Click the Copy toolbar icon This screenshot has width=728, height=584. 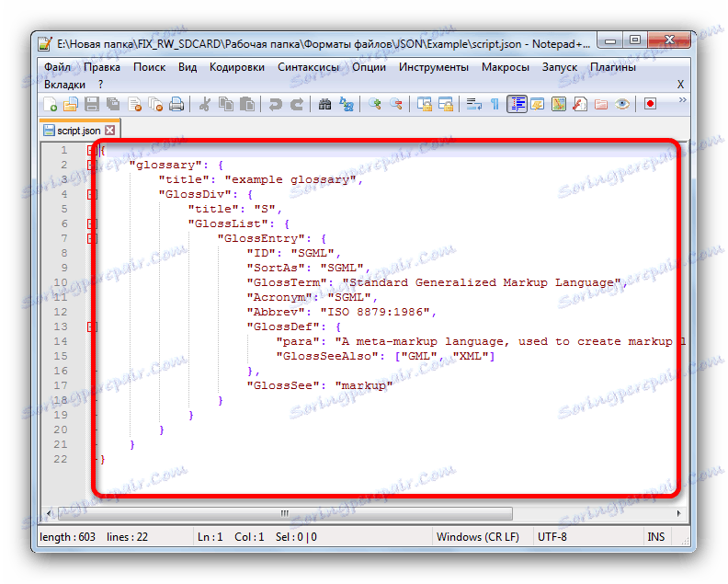(226, 104)
